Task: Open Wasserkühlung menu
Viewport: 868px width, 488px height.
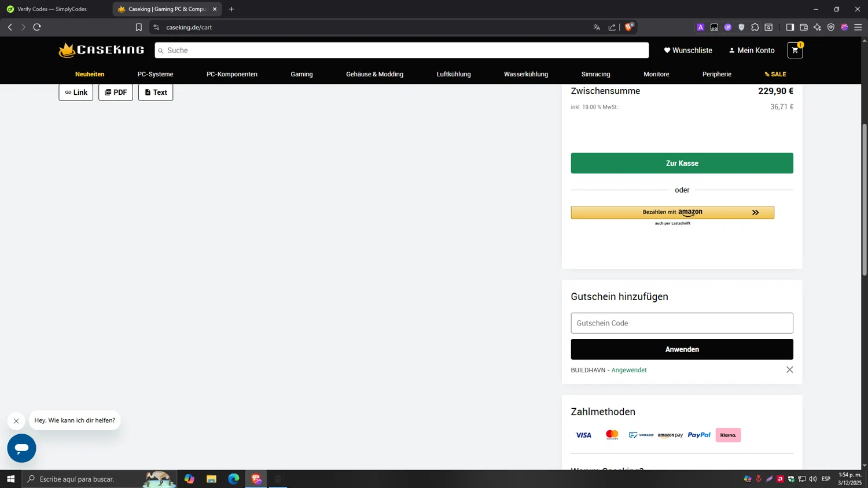Action: (526, 74)
